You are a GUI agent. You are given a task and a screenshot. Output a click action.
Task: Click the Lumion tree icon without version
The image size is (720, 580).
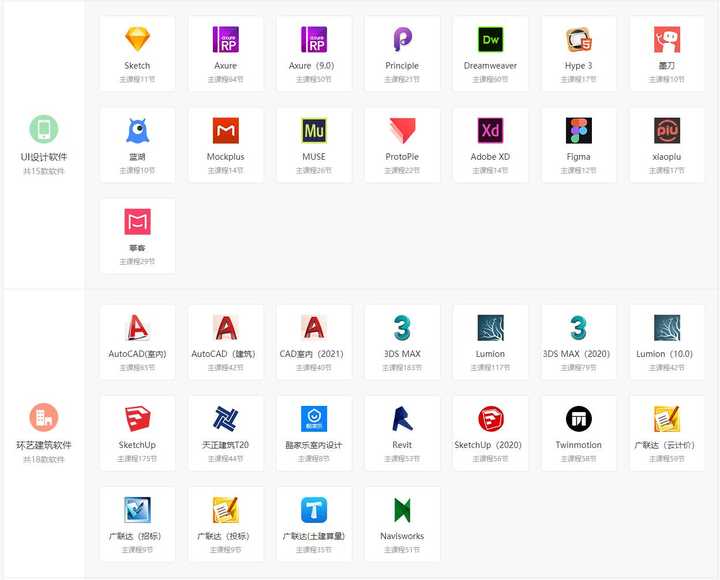pyautogui.click(x=490, y=327)
